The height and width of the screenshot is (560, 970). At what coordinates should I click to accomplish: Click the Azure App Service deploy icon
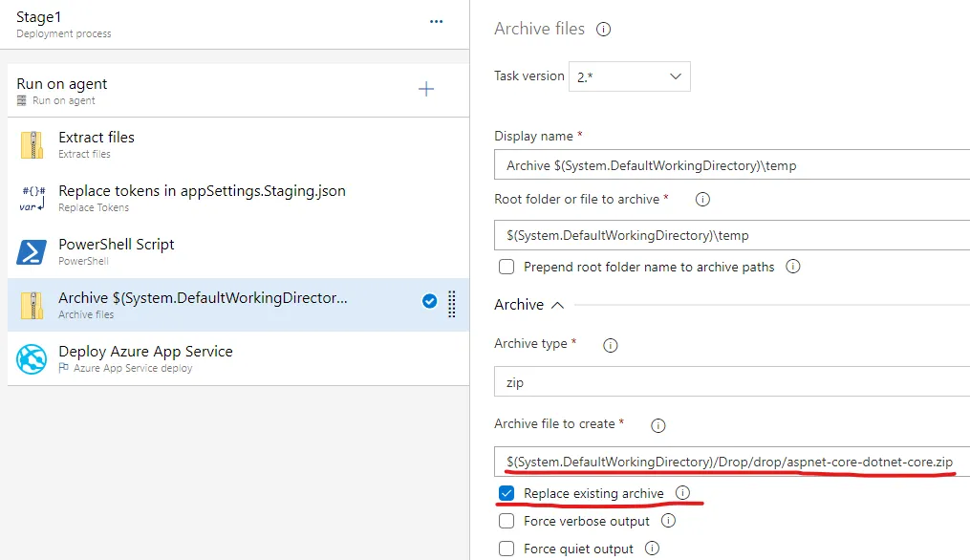[x=32, y=359]
